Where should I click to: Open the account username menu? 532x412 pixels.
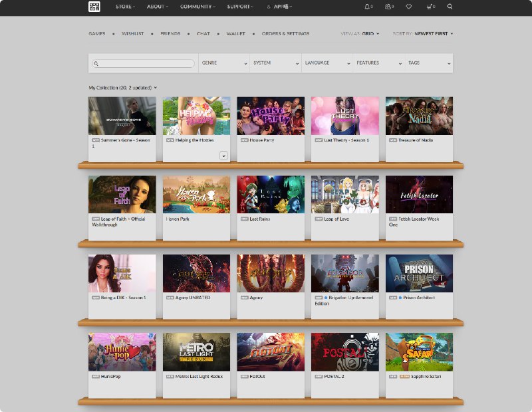tap(279, 7)
